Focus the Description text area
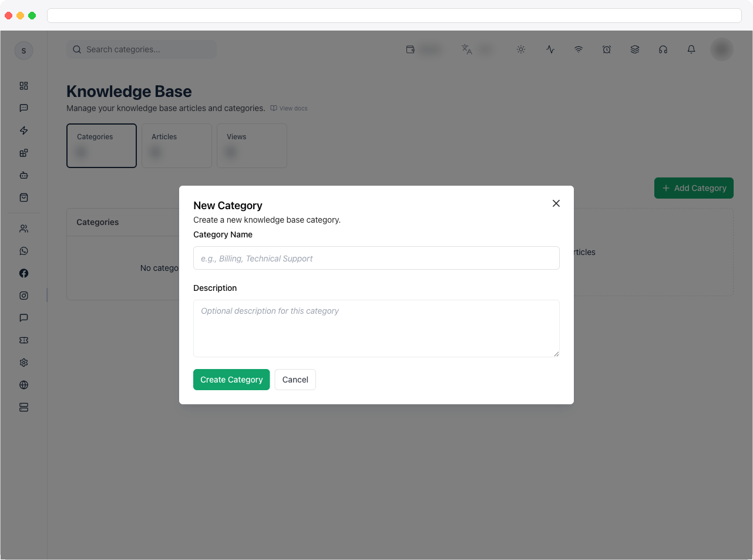 point(376,328)
